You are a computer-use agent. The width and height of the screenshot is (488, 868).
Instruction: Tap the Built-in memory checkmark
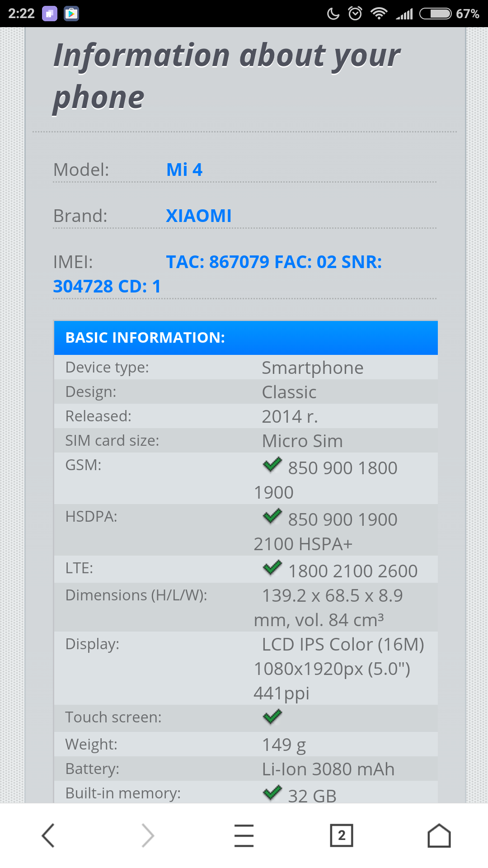pyautogui.click(x=272, y=793)
